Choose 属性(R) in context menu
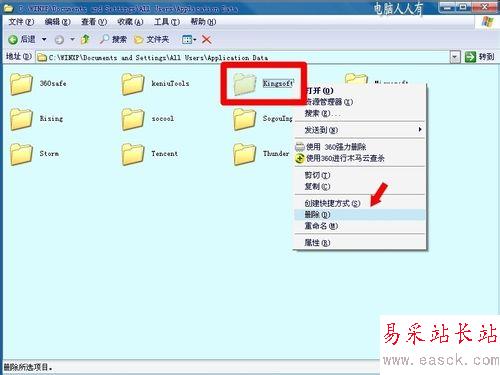500x375 pixels. coord(359,243)
